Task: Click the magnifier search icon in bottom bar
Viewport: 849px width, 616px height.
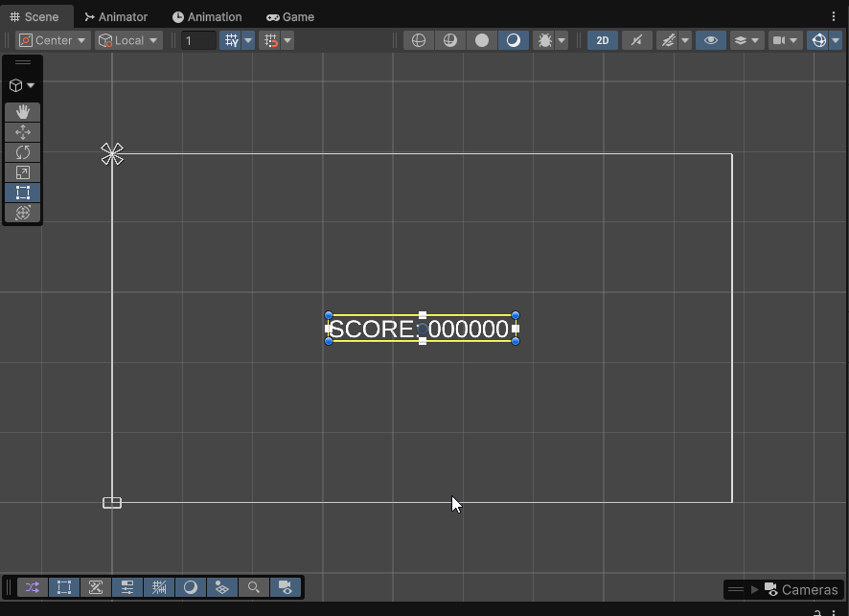Action: [253, 587]
